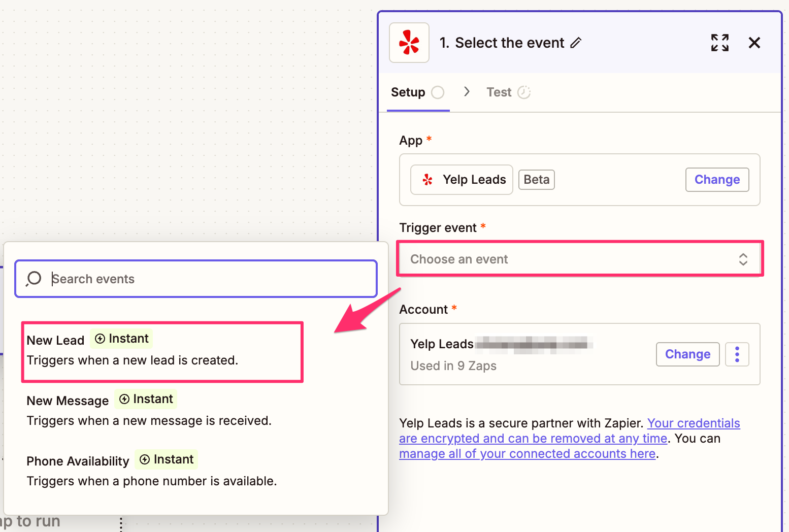Click the Used in 9 Zaps text
Screen dimensions: 789x532
[x=453, y=366]
